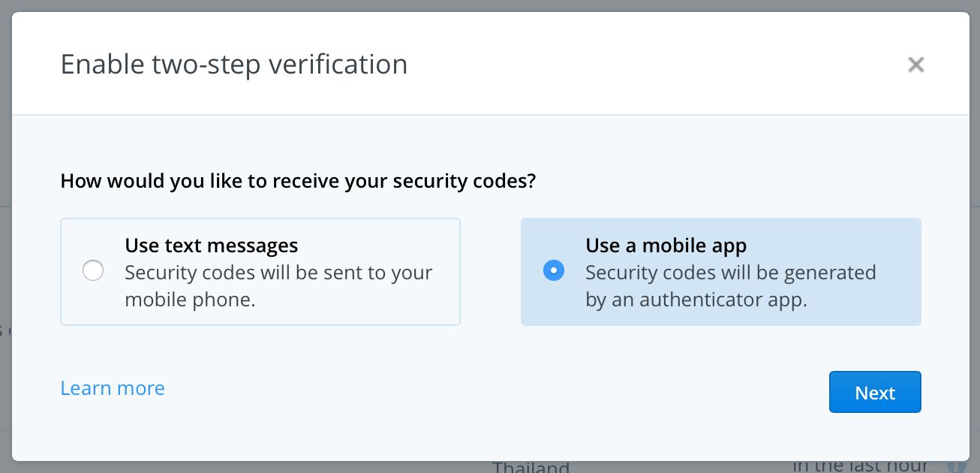Image resolution: width=980 pixels, height=473 pixels.
Task: Select the mobile app radio button
Action: click(x=554, y=271)
